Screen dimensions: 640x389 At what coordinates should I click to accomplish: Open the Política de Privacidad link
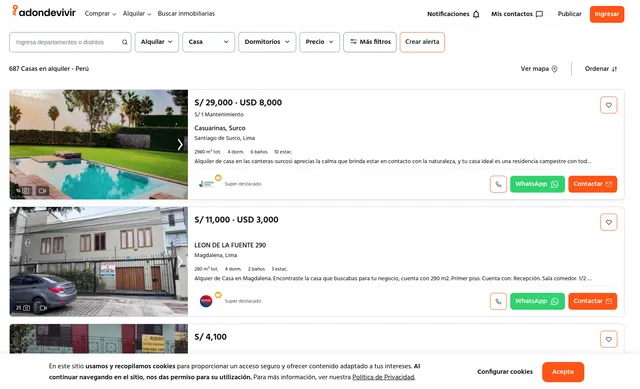[x=384, y=377]
